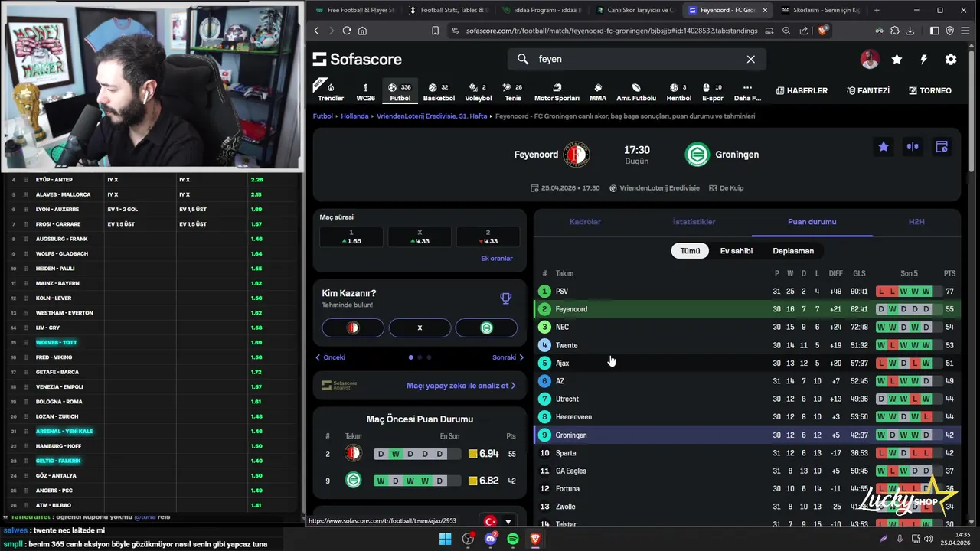Select the Hentbol sport icon
Image resolution: width=980 pixels, height=551 pixels.
[678, 92]
